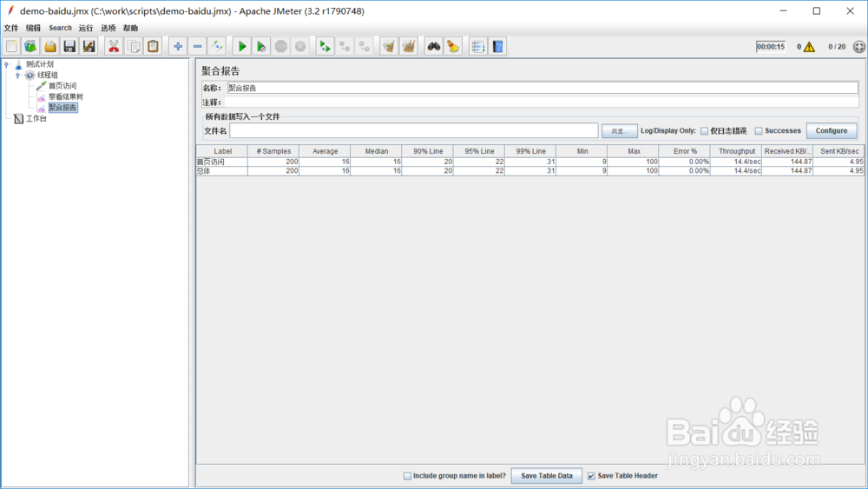This screenshot has height=489, width=868.
Task: Save the test plan with floppy icon
Action: click(x=69, y=47)
